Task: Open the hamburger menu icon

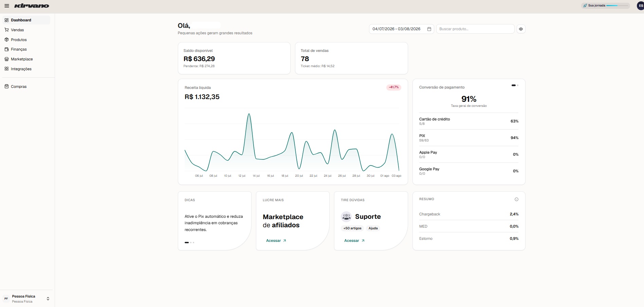Action: click(7, 6)
